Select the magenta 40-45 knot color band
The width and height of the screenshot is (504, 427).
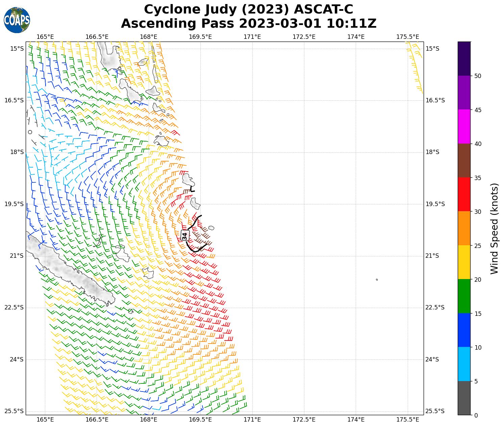[x=464, y=127]
